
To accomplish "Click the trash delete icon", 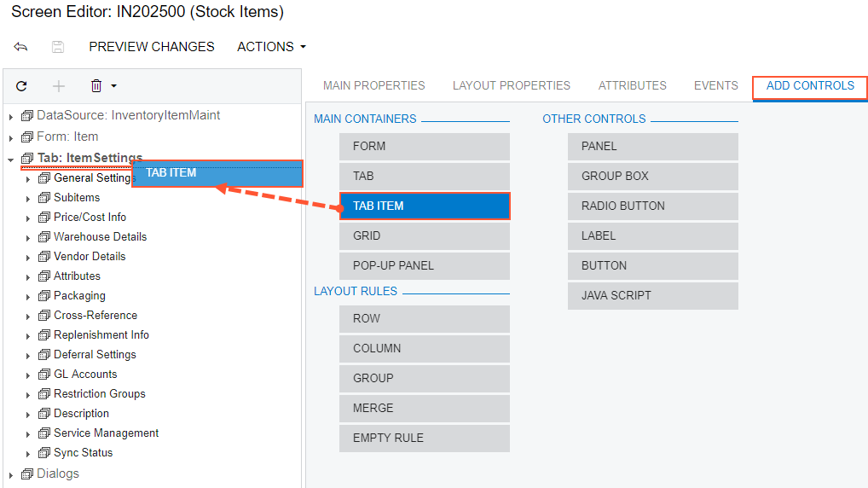I will 95,86.
